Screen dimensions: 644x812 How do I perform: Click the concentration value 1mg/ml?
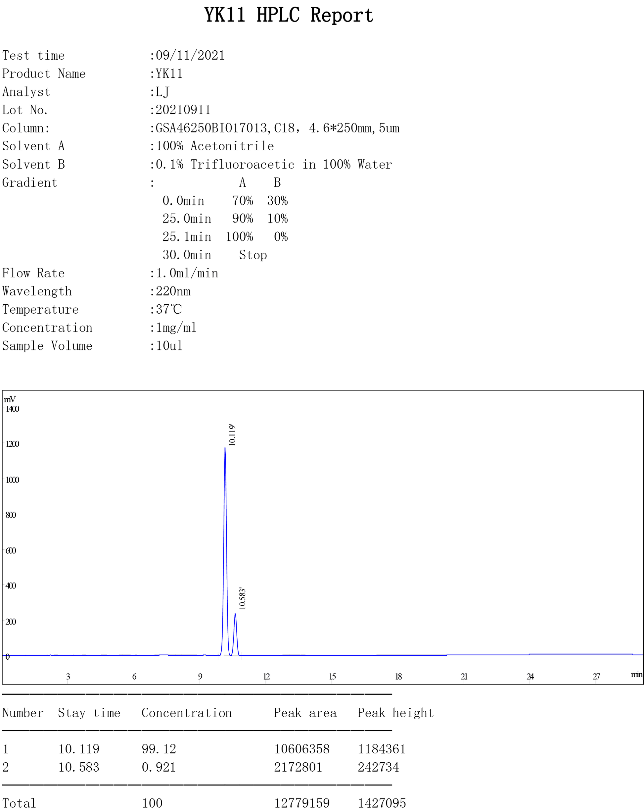tap(176, 328)
